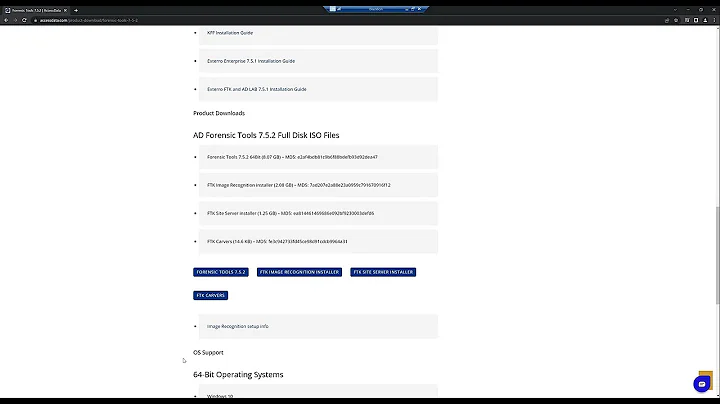Open the browser three-dot menu

point(714,20)
